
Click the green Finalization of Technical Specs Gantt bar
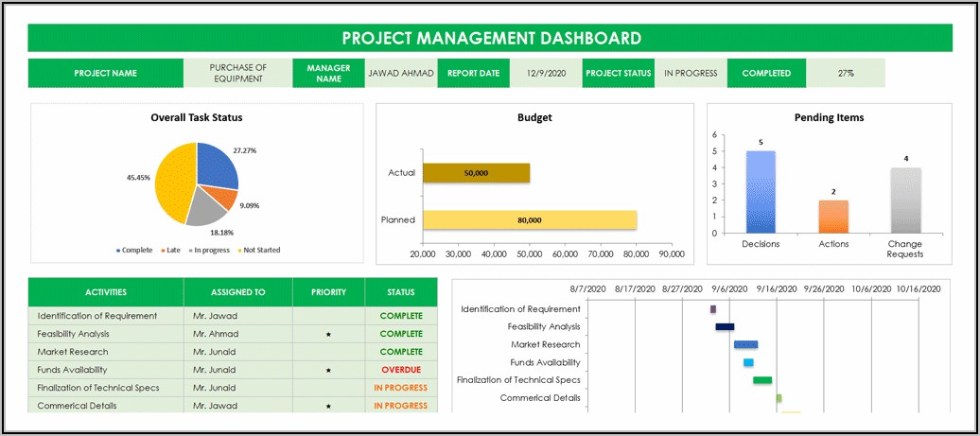pyautogui.click(x=762, y=380)
